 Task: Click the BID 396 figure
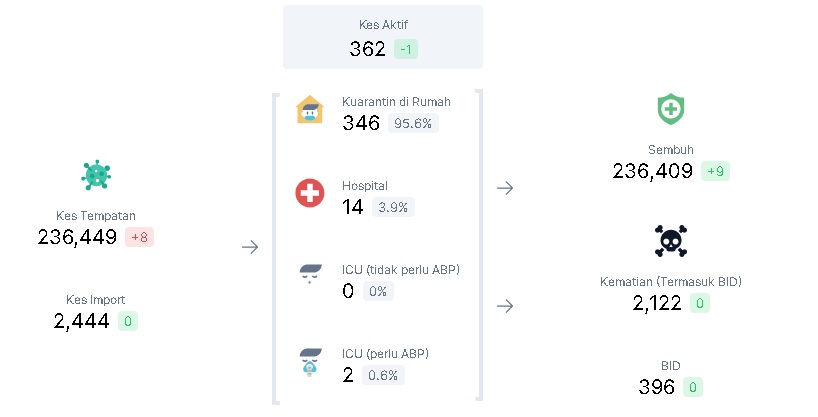pos(656,387)
